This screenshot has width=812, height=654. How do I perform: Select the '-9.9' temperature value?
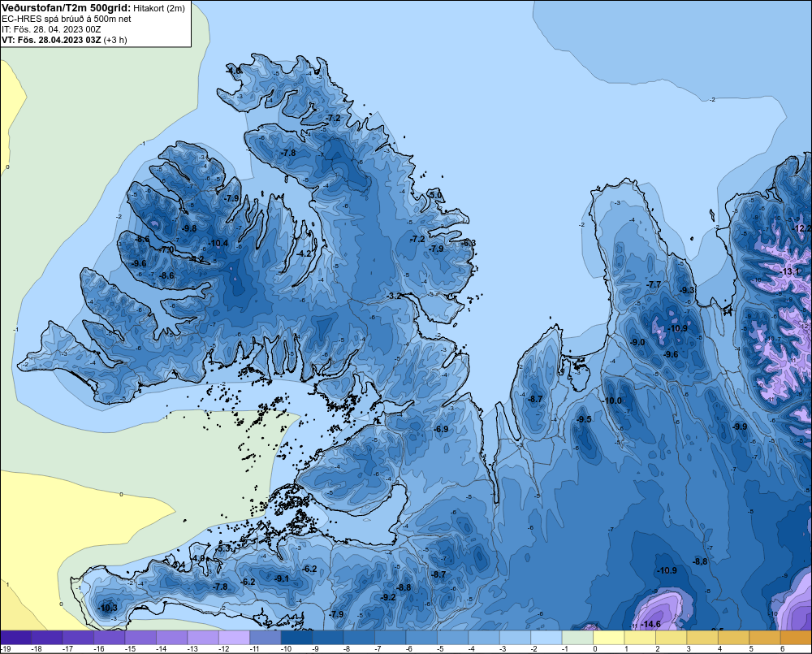(740, 427)
